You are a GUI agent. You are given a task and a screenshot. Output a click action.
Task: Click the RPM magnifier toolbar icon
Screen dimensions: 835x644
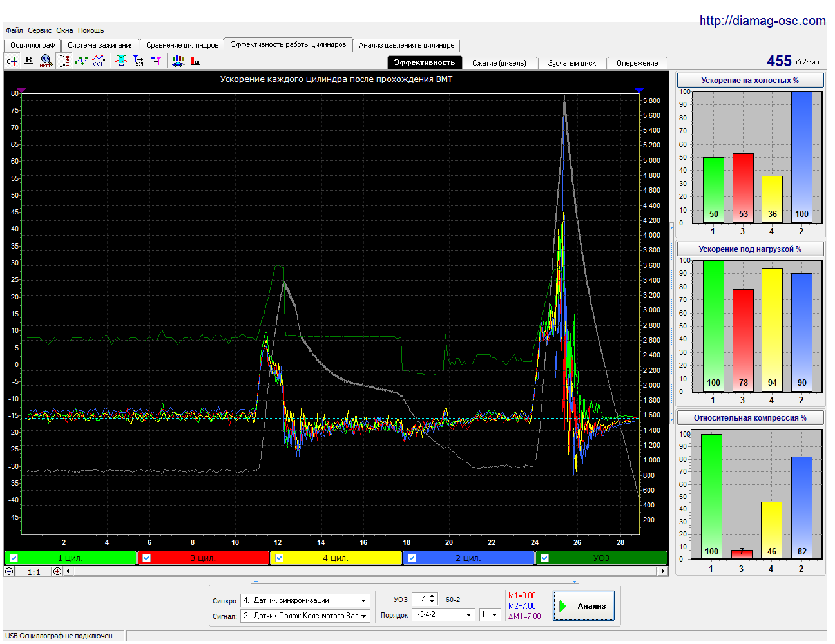[x=46, y=61]
